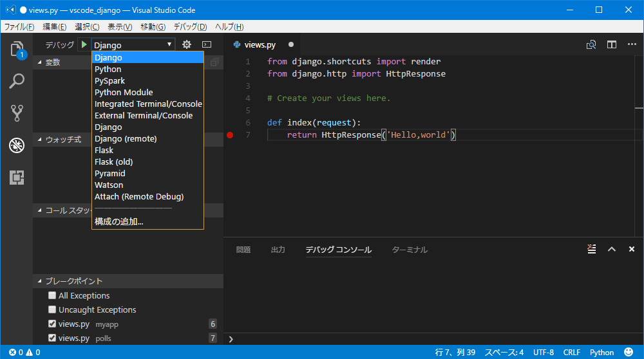Open the feedback smiley icon
The image size is (644, 359).
629,352
